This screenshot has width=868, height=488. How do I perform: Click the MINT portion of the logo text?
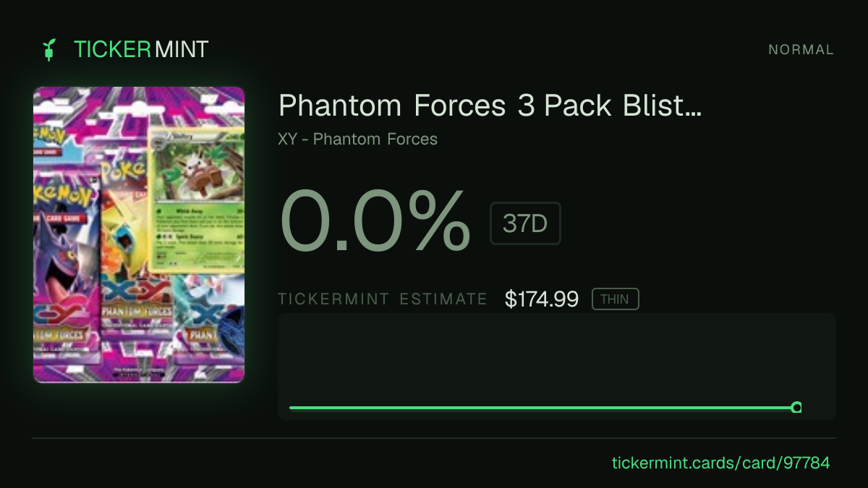[x=182, y=49]
